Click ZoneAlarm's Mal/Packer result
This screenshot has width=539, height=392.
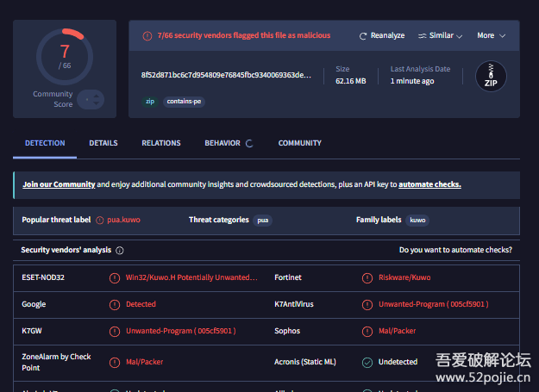click(x=144, y=362)
